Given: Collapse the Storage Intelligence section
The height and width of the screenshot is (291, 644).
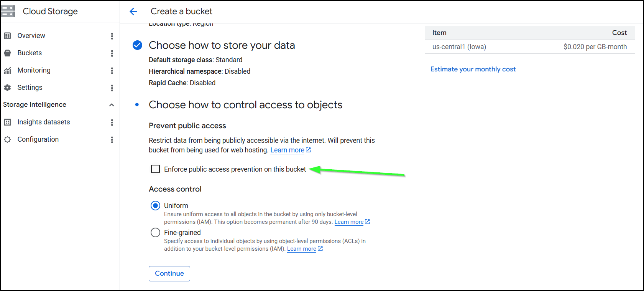Looking at the screenshot, I should click(x=112, y=105).
